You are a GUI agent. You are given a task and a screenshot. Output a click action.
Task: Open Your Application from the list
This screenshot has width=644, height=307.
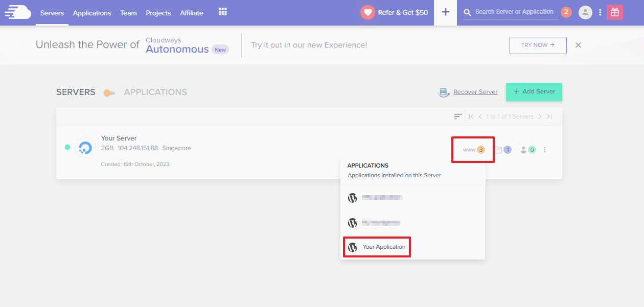coord(384,247)
